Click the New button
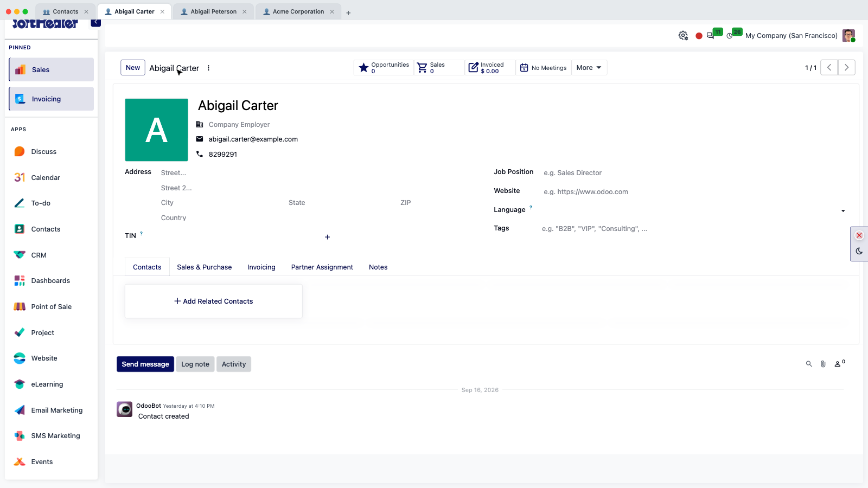 click(133, 68)
